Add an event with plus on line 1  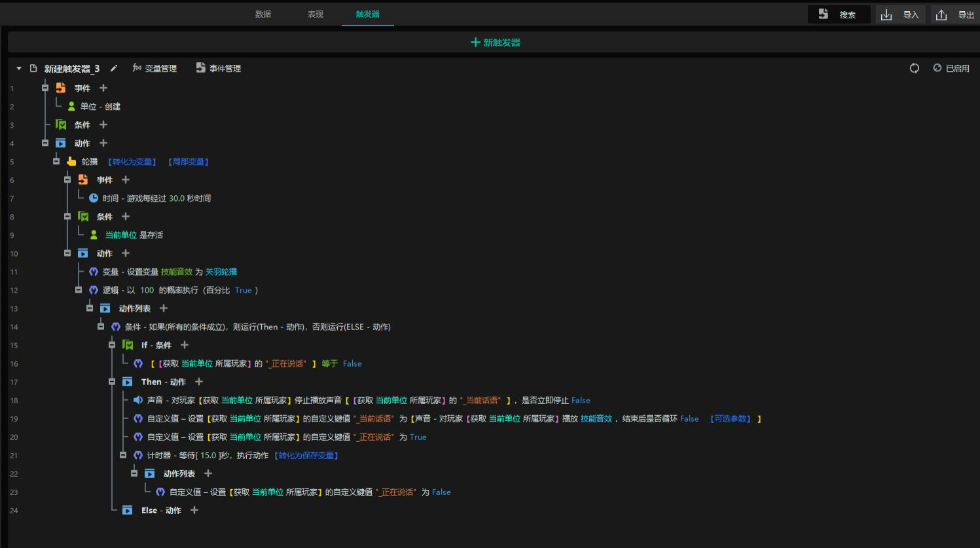(x=103, y=88)
